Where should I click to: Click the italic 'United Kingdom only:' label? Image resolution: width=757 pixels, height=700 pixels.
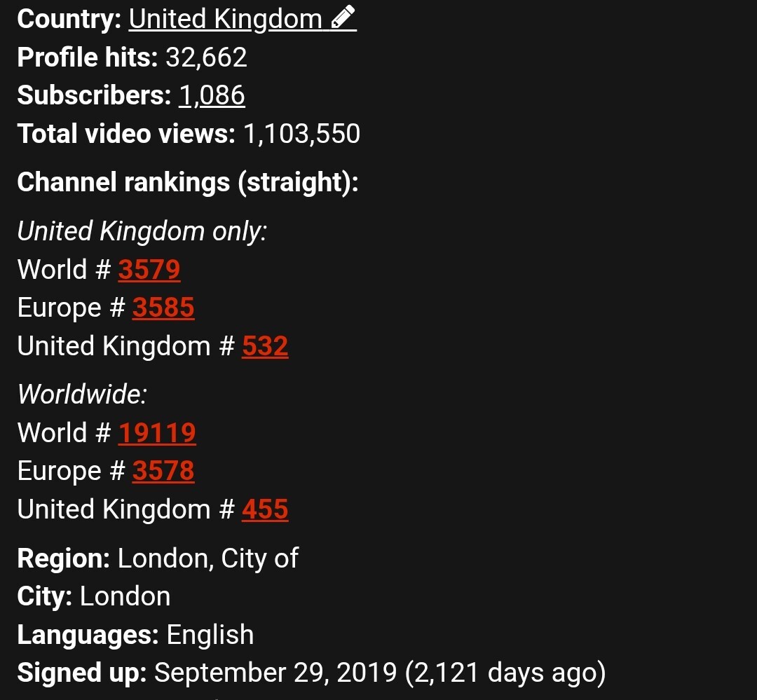142,231
